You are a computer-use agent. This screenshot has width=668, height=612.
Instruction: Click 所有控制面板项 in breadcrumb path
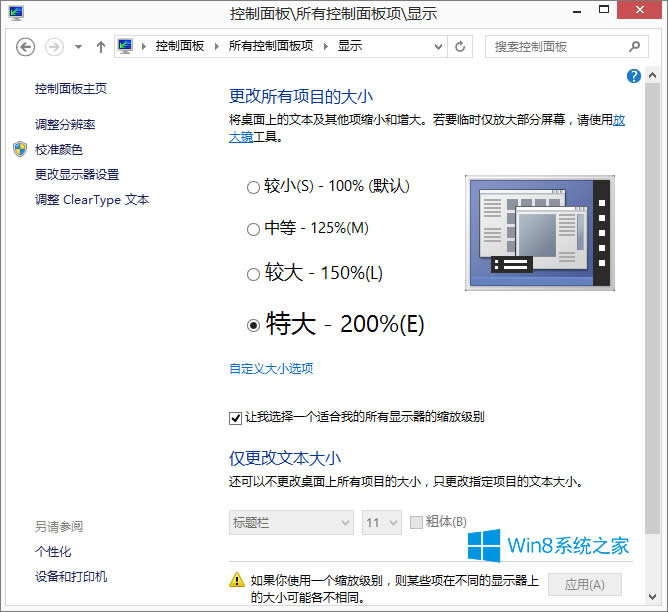click(x=271, y=47)
